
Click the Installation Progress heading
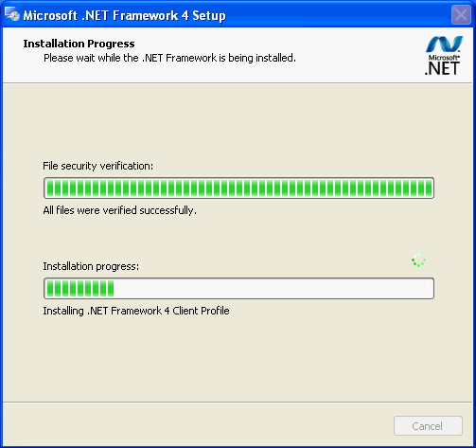[79, 44]
